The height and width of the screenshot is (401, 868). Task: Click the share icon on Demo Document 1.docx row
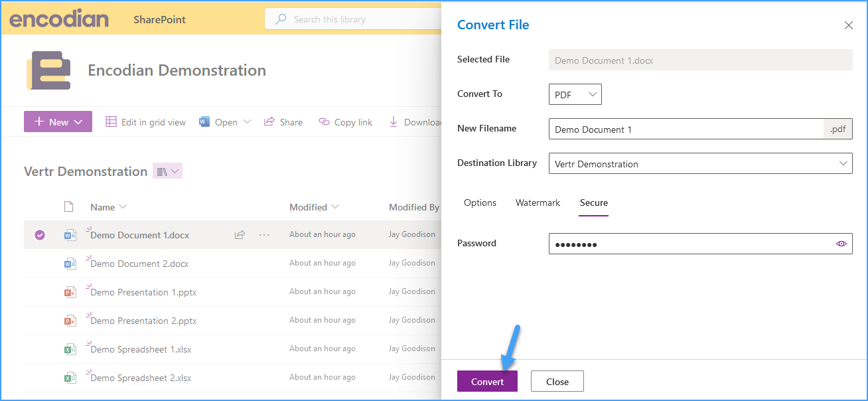tap(240, 234)
